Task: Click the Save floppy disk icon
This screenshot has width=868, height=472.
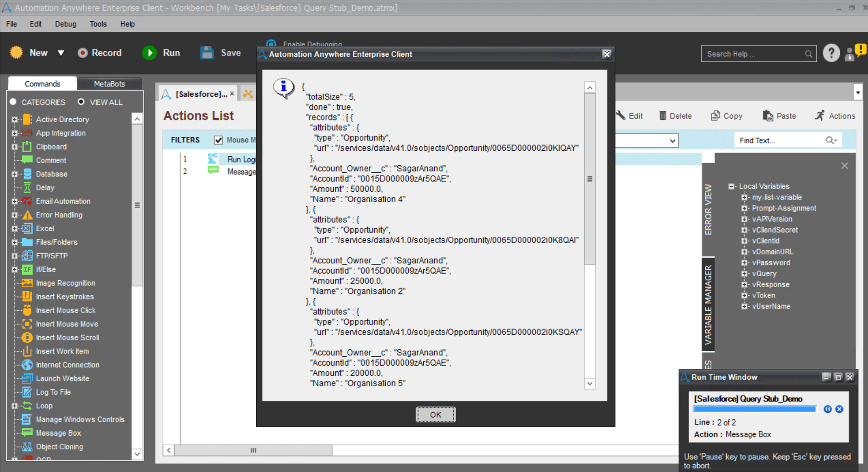Action: [207, 53]
